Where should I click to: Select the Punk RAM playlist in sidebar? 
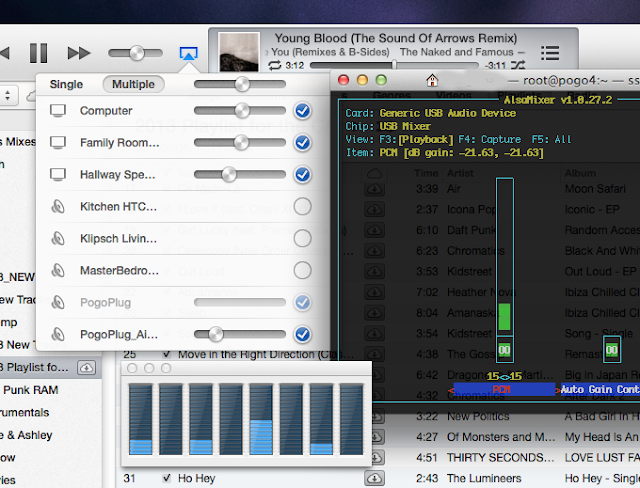pos(31,390)
